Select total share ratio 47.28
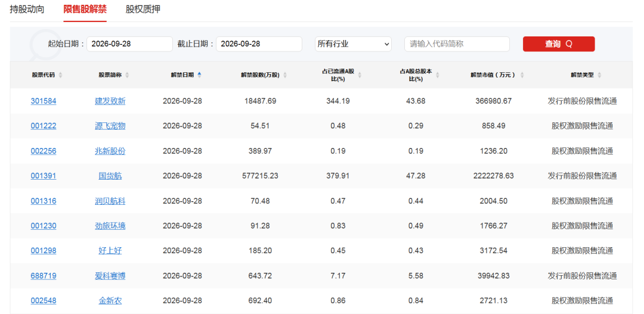 416,176
